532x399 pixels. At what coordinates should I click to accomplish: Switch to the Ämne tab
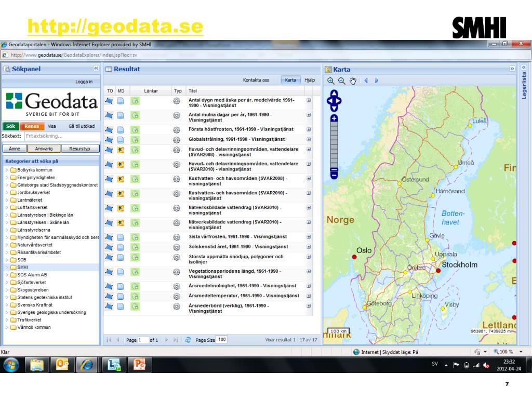coord(15,149)
